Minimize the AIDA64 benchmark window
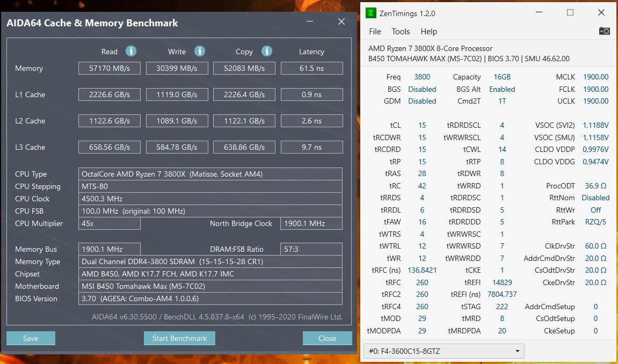Image resolution: width=618 pixels, height=364 pixels. click(x=310, y=21)
